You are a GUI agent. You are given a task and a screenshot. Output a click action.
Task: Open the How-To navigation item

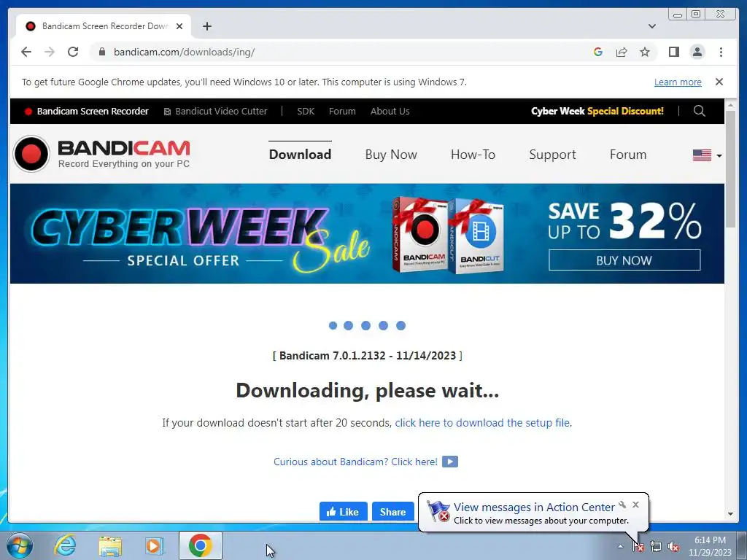tap(473, 155)
